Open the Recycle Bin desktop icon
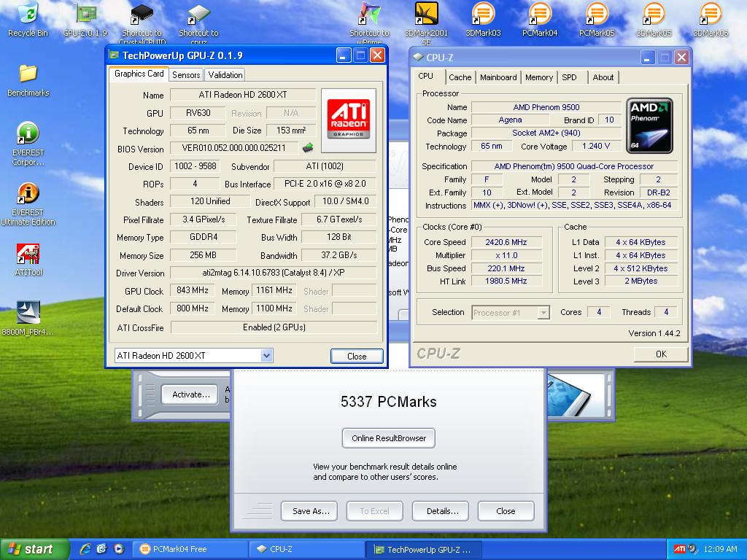The height and width of the screenshot is (560, 747). [x=28, y=19]
